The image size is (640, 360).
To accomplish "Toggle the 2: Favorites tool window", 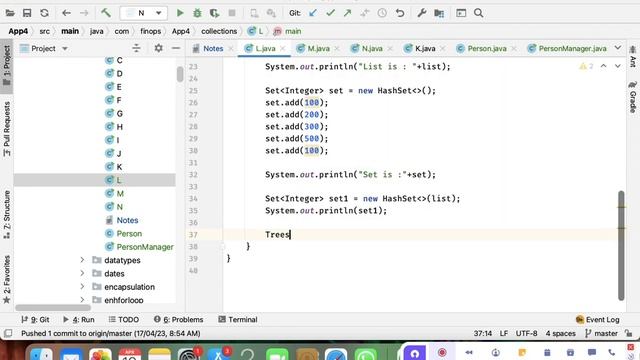I will point(7,280).
